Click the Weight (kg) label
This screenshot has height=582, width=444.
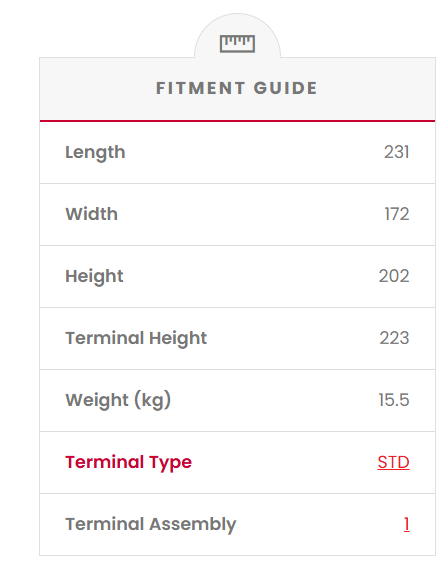[x=118, y=400]
